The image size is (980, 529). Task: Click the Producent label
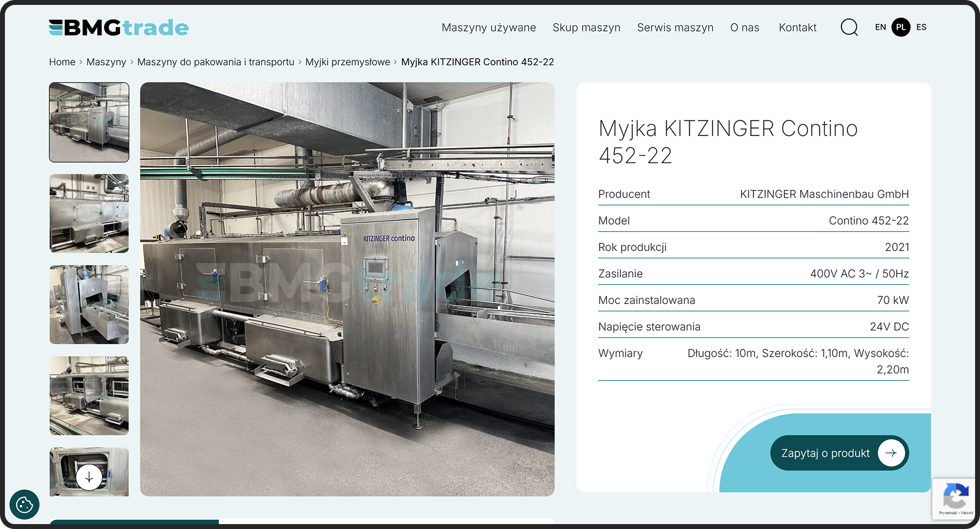click(x=624, y=194)
